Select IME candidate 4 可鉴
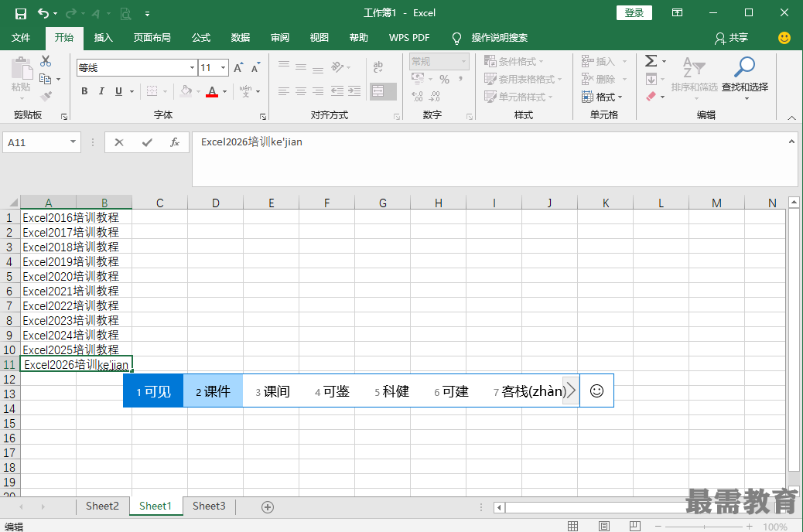Viewport: 803px width, 532px height. pyautogui.click(x=332, y=391)
